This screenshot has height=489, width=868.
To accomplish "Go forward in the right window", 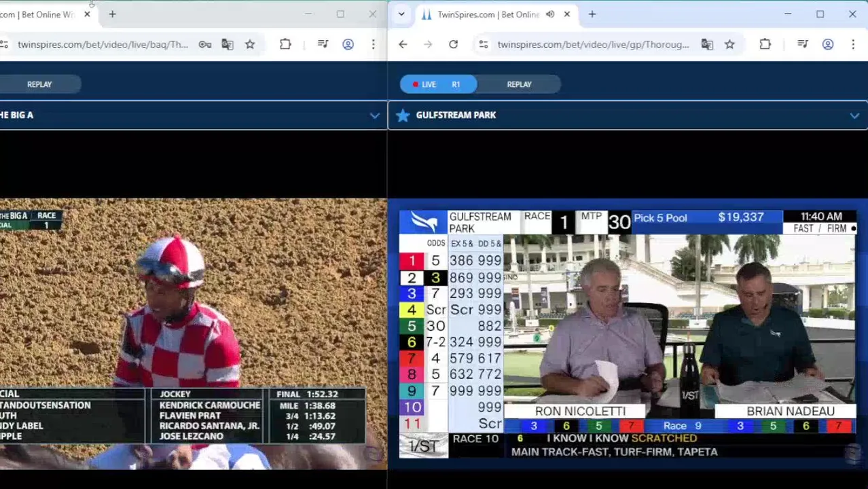I will pyautogui.click(x=428, y=44).
